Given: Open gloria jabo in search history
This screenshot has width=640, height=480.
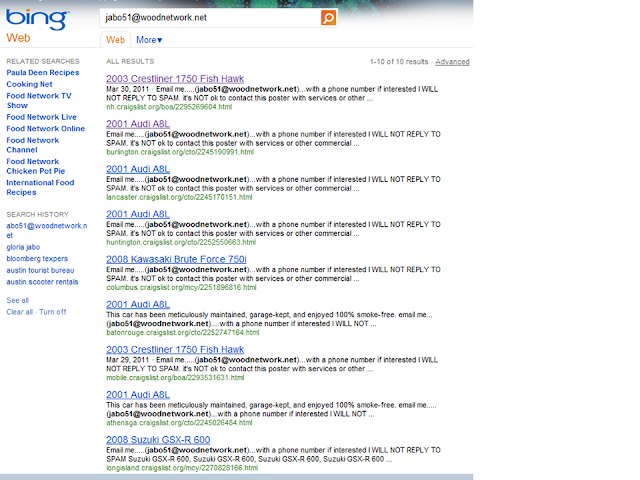Looking at the screenshot, I should 23,247.
